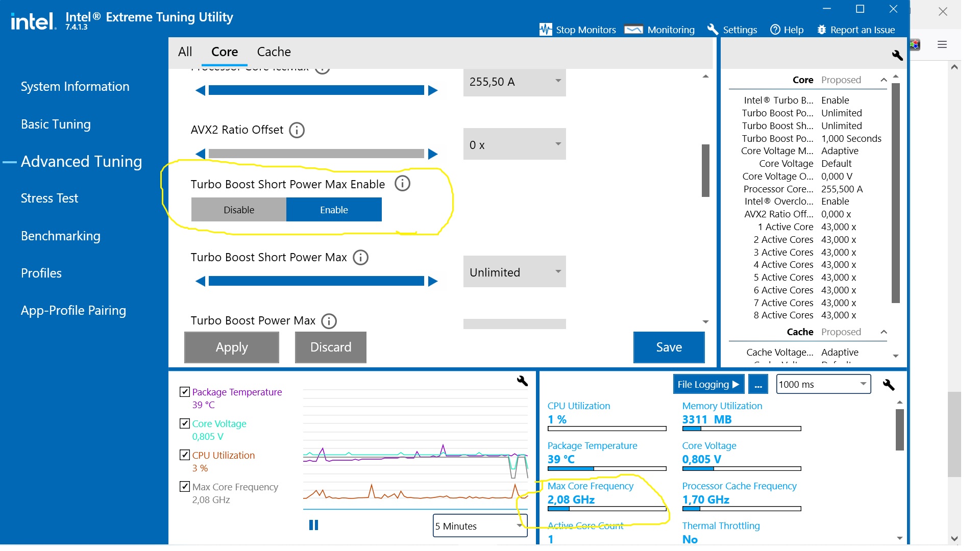This screenshot has width=980, height=551.
Task: Click the Help question mark icon
Action: coord(775,30)
